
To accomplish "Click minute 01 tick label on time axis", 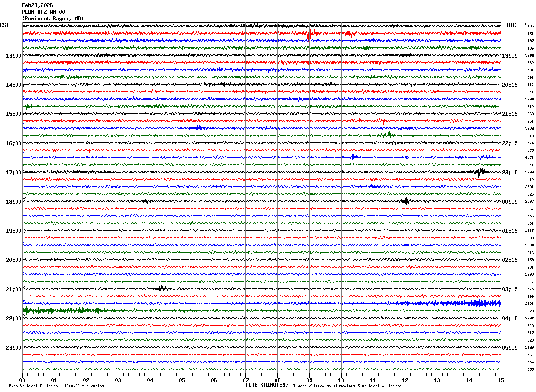I will [54, 380].
